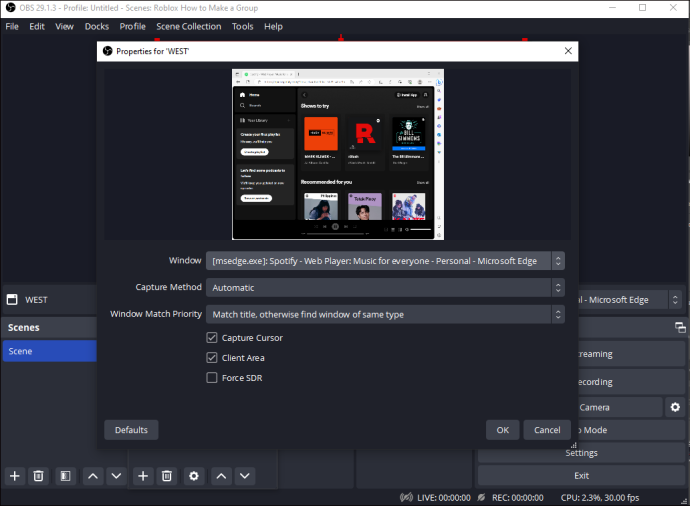The width and height of the screenshot is (690, 506).
Task: Select the WEST source label
Action: click(x=36, y=300)
